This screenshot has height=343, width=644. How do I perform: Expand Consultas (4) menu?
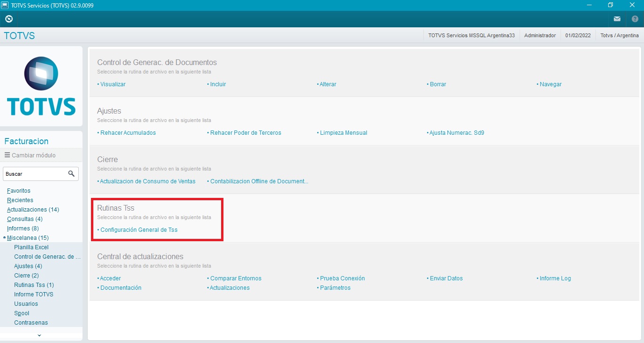point(25,219)
